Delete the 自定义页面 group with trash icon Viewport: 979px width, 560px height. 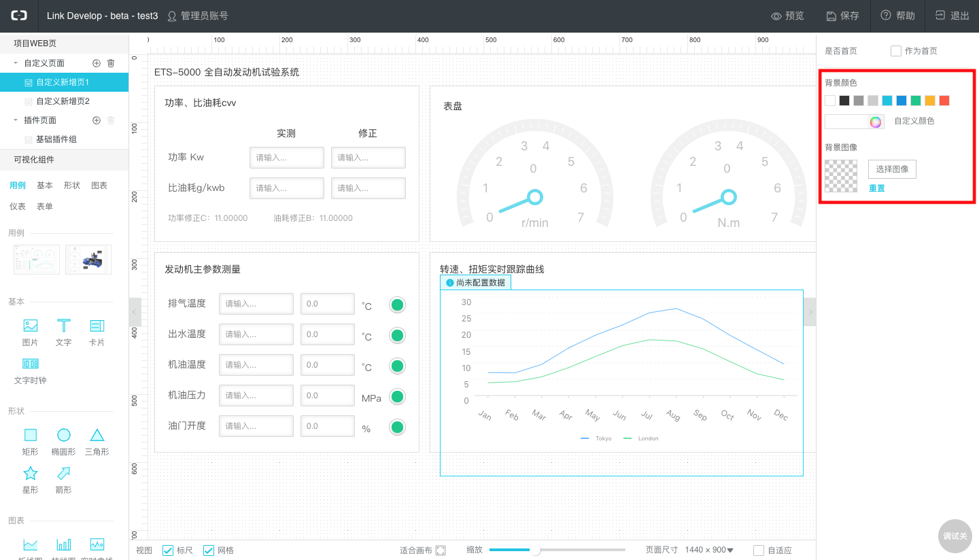[111, 63]
